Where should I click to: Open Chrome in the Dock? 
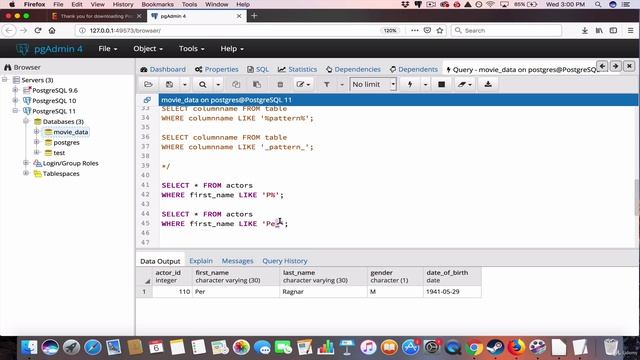474,347
